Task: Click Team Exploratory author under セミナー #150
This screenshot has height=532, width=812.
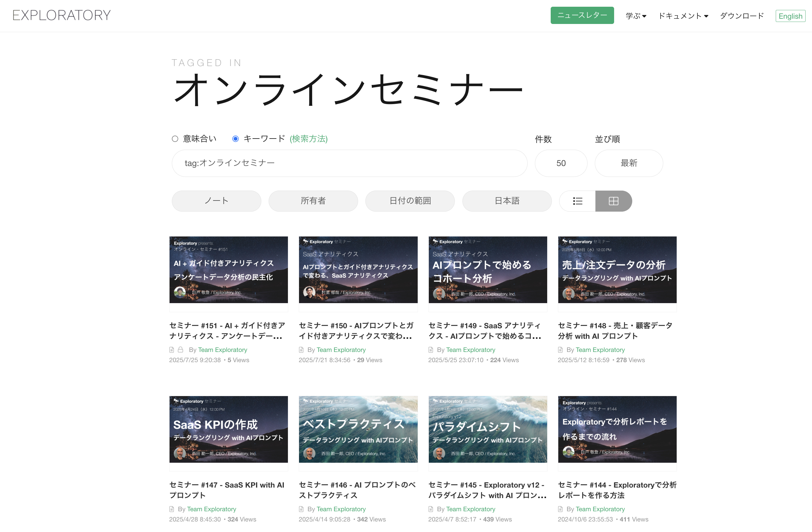Action: tap(341, 350)
